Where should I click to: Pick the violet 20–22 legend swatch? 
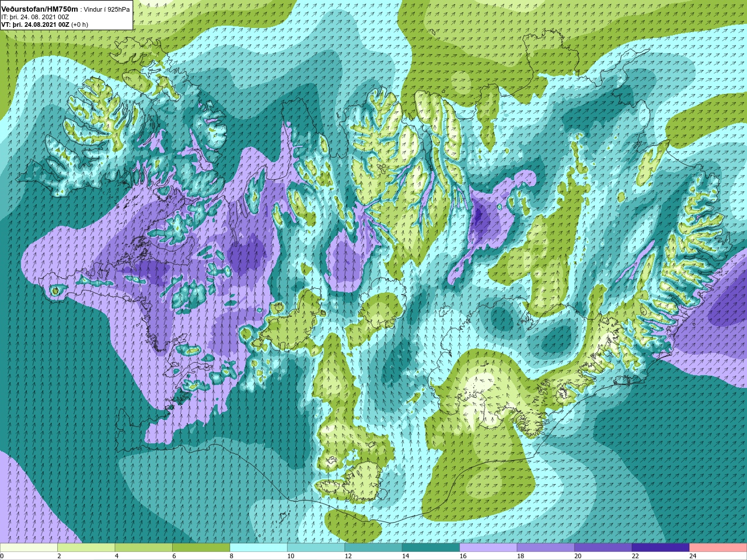click(x=603, y=548)
